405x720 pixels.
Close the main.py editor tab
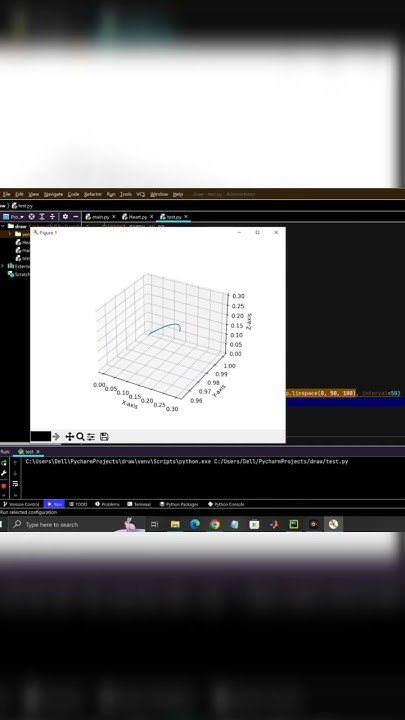tap(114, 217)
